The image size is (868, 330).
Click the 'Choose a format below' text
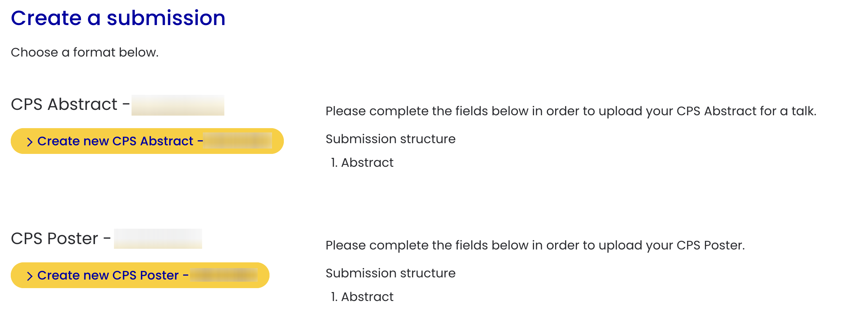point(85,52)
